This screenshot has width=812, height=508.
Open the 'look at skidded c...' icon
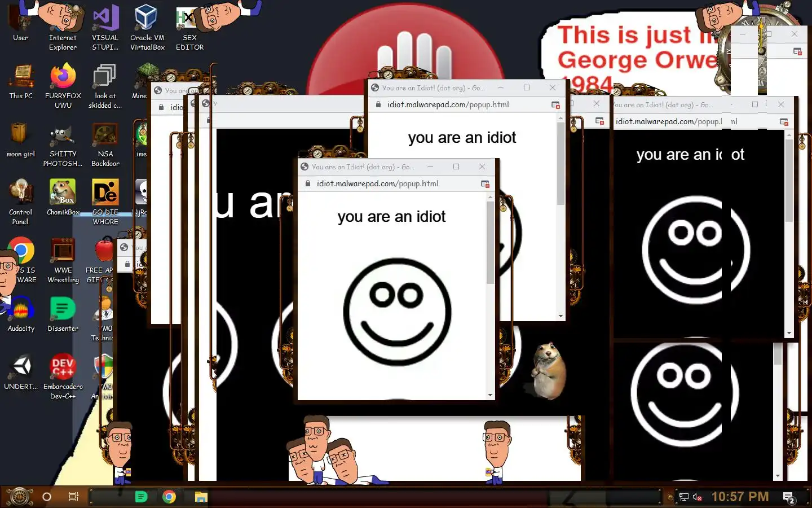click(105, 86)
